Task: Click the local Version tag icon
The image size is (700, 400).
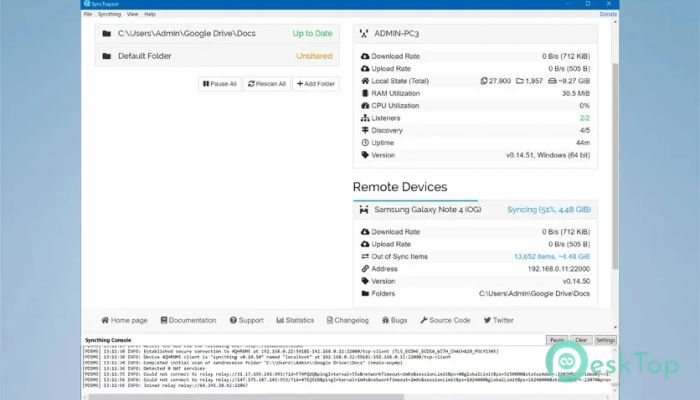Action: (x=365, y=155)
